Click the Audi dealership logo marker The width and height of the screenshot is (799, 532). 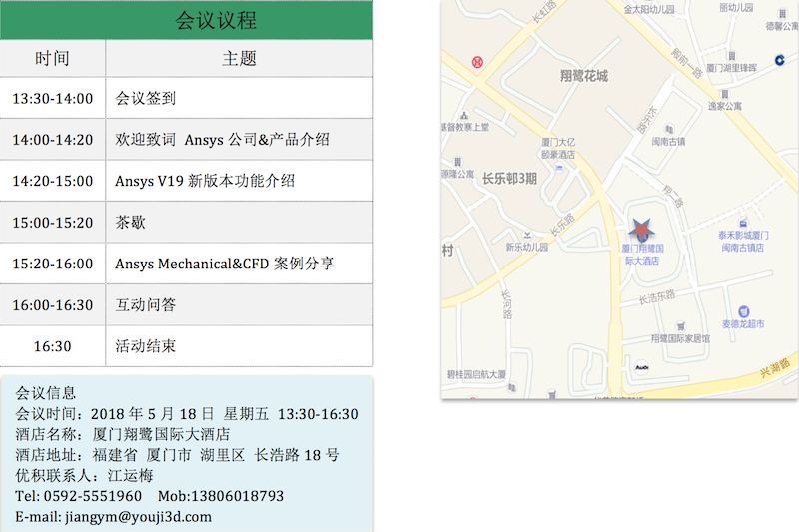coord(642,367)
